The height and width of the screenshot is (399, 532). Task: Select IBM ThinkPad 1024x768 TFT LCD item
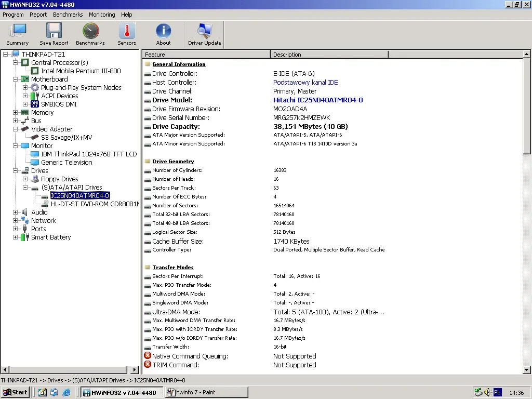tap(89, 154)
